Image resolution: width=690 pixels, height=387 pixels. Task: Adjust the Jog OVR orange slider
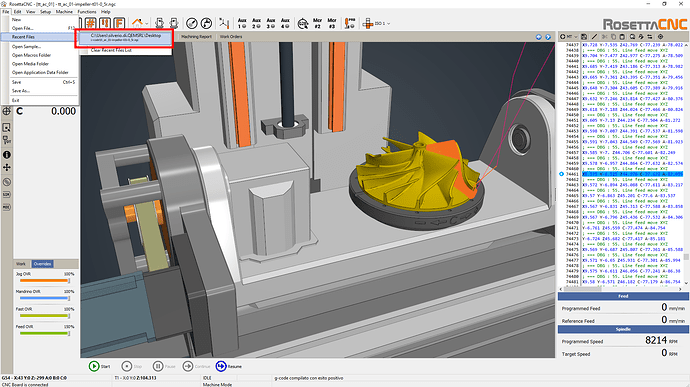click(44, 280)
